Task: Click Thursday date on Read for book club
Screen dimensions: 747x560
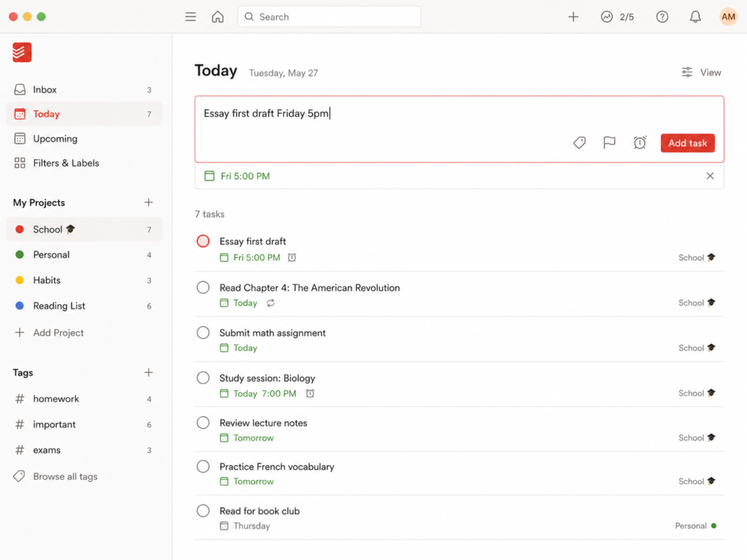Action: point(245,526)
